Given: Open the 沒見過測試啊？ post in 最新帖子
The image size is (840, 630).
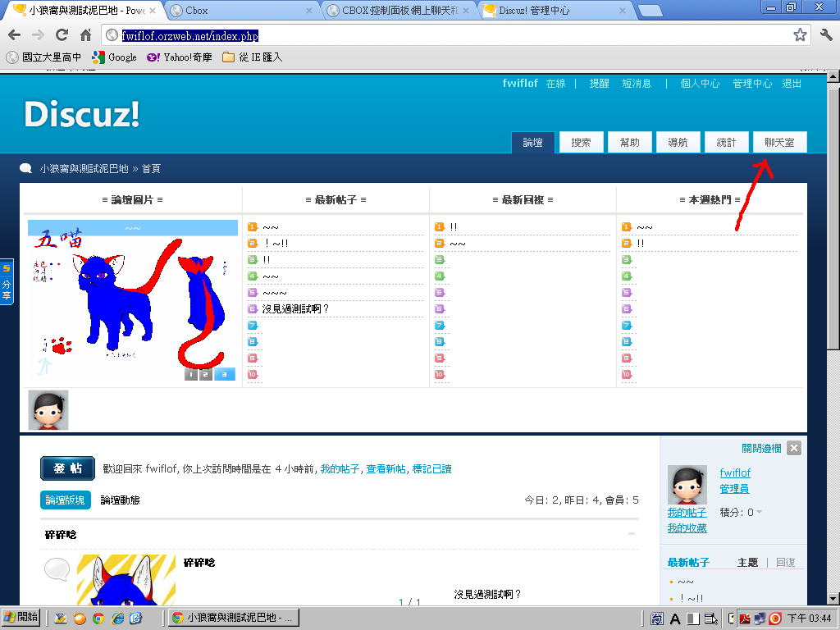Looking at the screenshot, I should pos(295,309).
